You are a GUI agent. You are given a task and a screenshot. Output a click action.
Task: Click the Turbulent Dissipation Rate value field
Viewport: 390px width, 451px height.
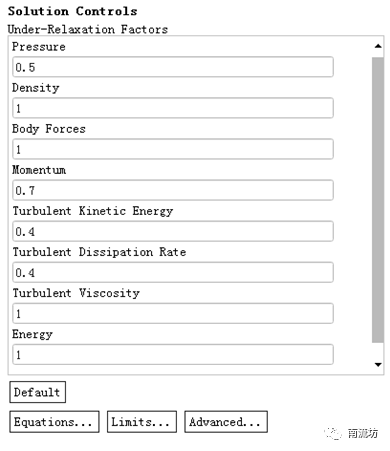173,272
